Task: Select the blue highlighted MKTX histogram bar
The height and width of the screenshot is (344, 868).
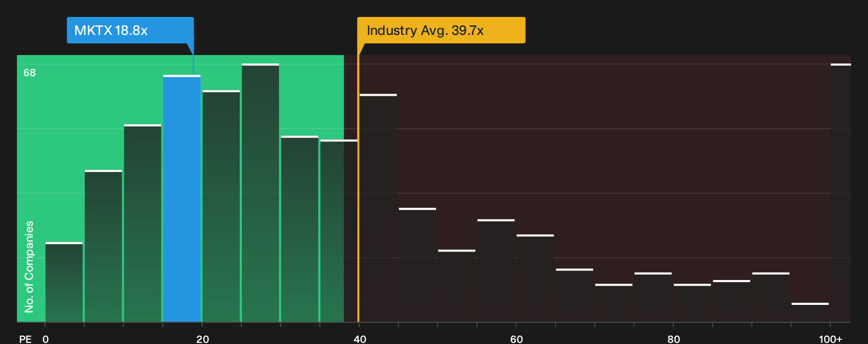Action: coord(182,198)
